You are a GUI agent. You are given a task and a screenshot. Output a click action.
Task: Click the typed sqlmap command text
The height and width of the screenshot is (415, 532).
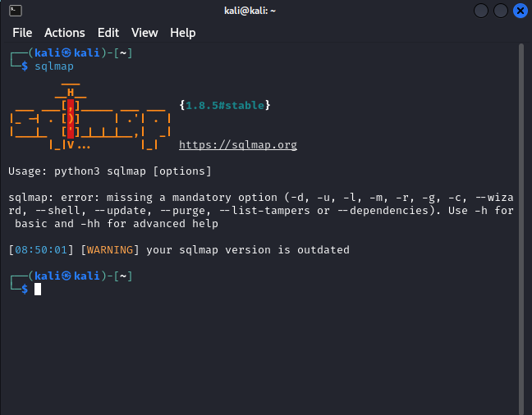(54, 66)
